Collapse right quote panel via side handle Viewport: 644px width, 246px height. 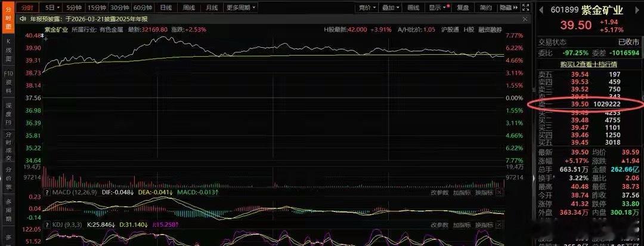(x=534, y=178)
